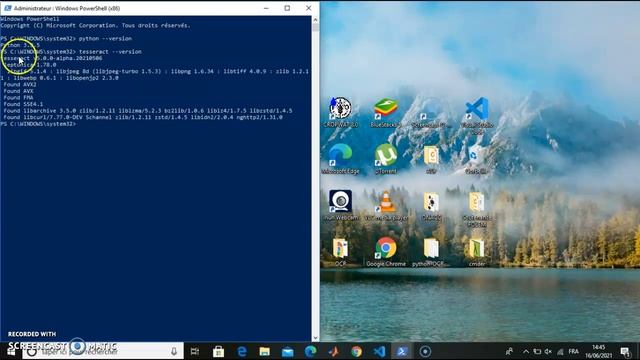Open Visual Studio Code from the taskbar
The image size is (640, 360).
[x=379, y=351]
